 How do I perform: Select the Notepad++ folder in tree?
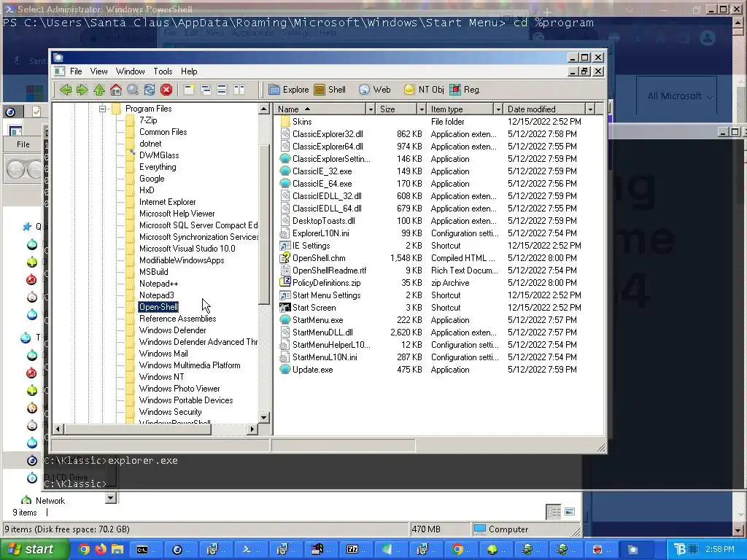[x=158, y=284]
